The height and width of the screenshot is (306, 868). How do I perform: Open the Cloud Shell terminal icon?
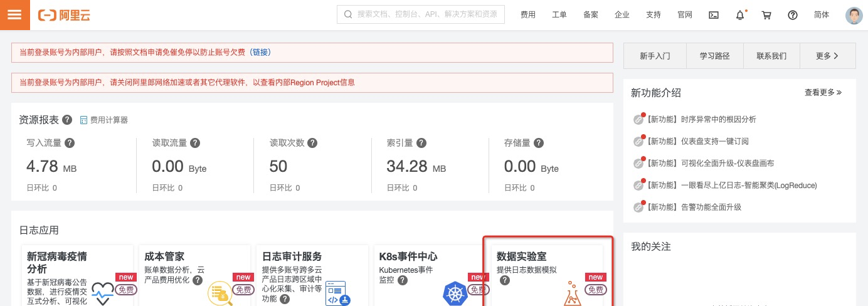click(713, 15)
